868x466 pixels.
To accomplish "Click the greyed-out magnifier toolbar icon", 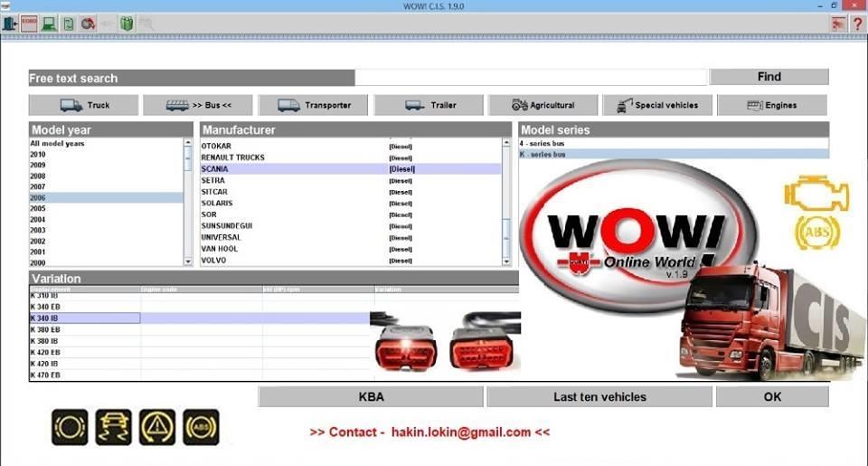I will (x=146, y=24).
